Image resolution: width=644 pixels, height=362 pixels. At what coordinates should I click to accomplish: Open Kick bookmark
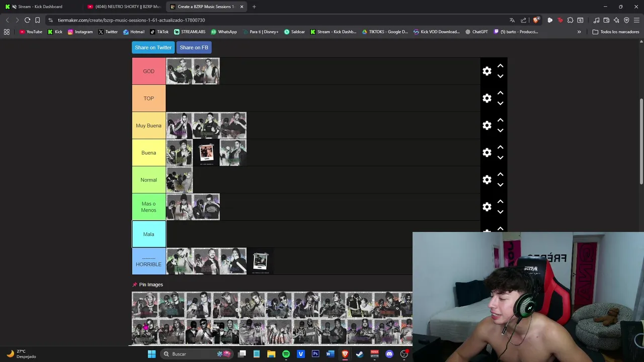click(55, 32)
